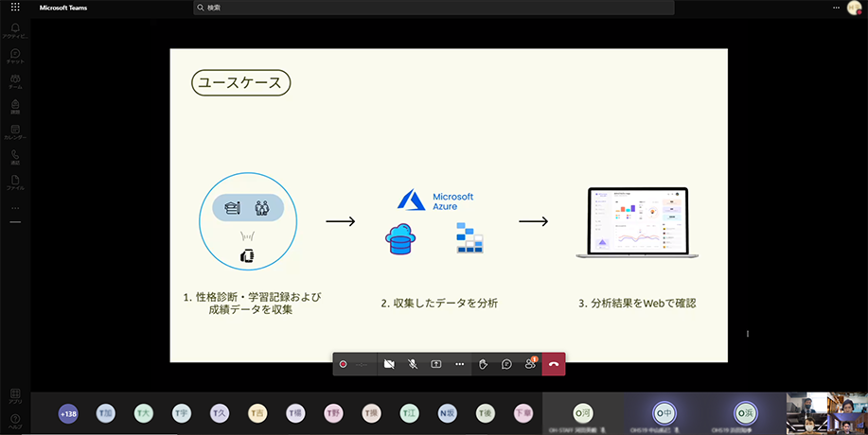Click the 2. 収集したデータを分析 caption
The height and width of the screenshot is (435, 868).
pos(439,304)
